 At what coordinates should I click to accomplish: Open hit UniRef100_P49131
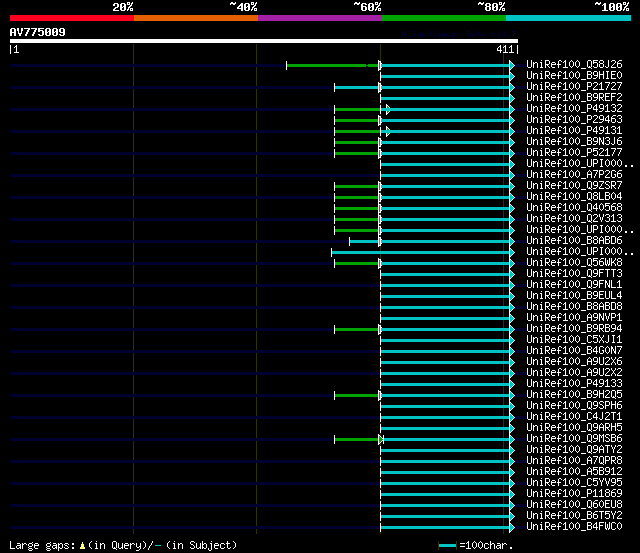click(574, 131)
